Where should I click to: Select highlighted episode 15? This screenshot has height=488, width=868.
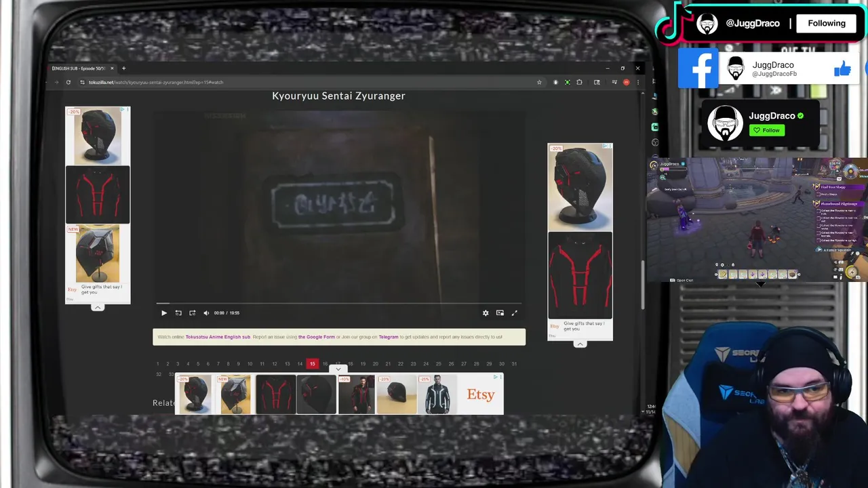click(x=312, y=364)
